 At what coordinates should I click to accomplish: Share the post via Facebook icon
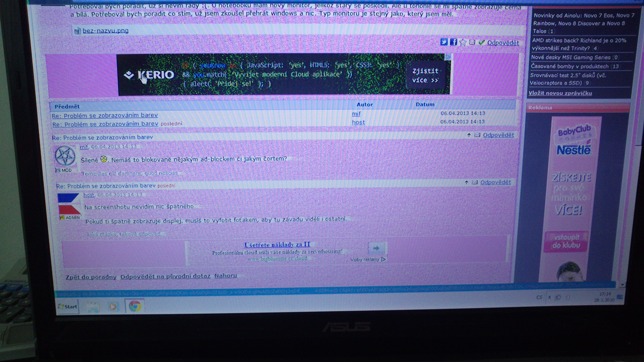point(453,42)
